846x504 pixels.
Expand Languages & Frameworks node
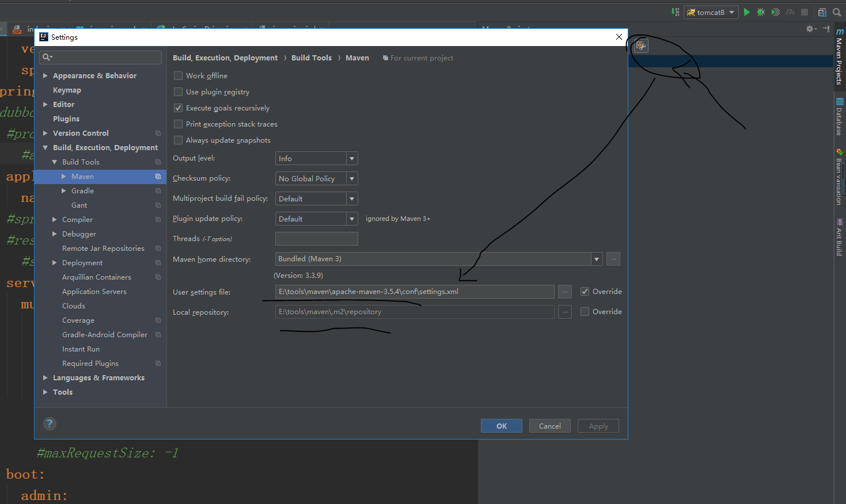[x=45, y=377]
